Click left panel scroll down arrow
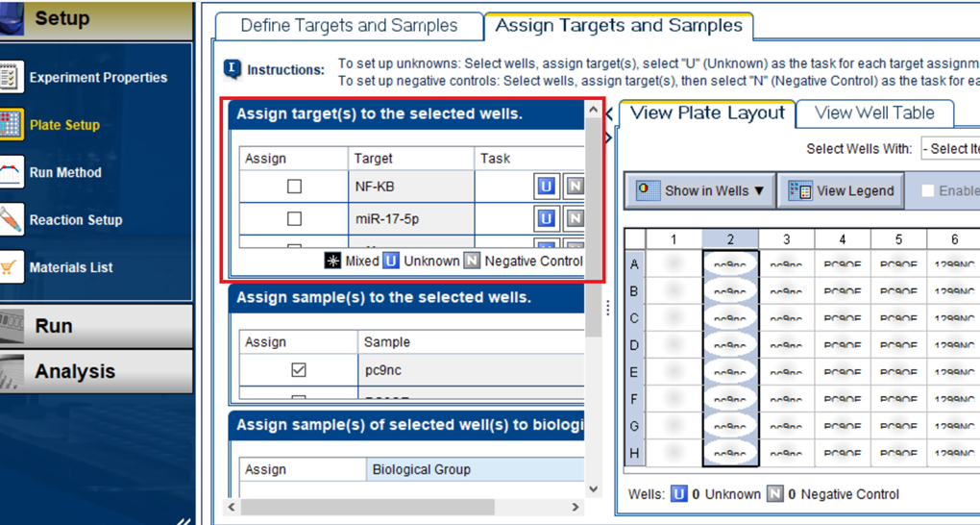The height and width of the screenshot is (525, 980). tap(593, 489)
